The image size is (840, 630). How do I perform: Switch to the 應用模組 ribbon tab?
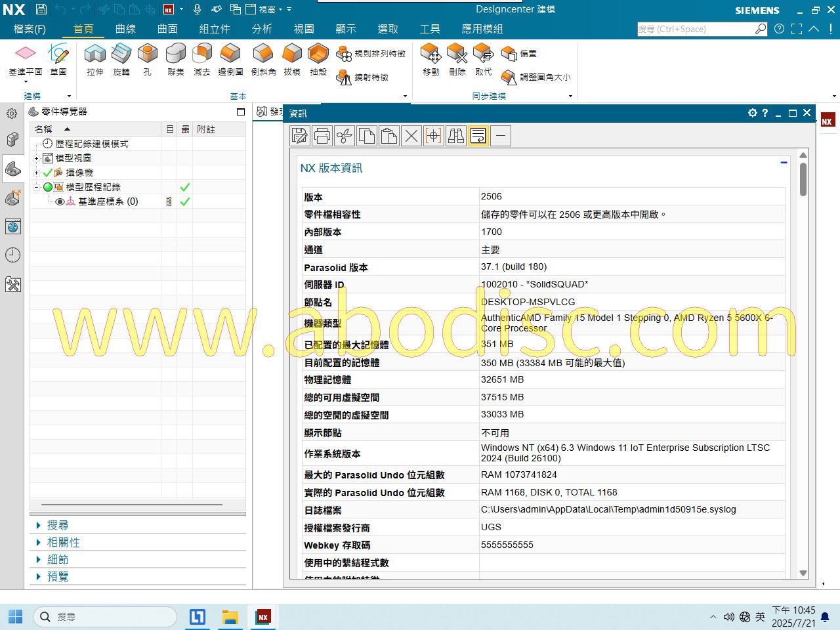tap(482, 29)
